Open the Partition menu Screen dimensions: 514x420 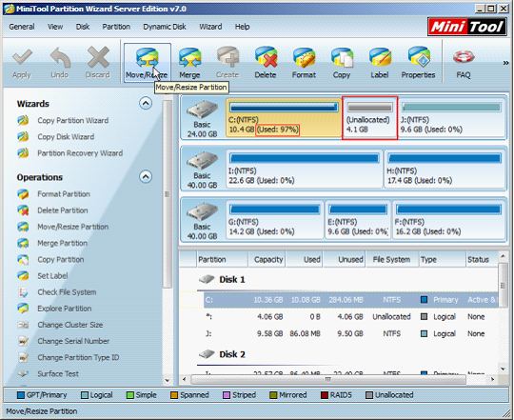116,27
